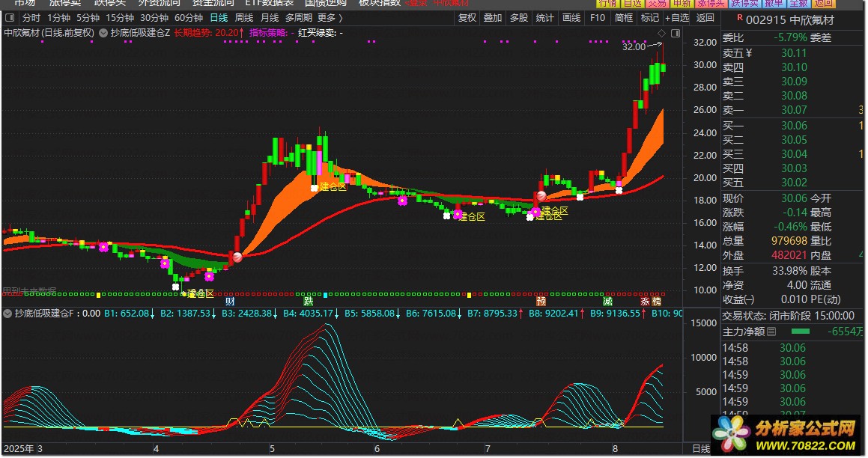Image resolution: width=868 pixels, height=458 pixels.
Task: Switch to the 30分钟 period tab
Action: (154, 18)
